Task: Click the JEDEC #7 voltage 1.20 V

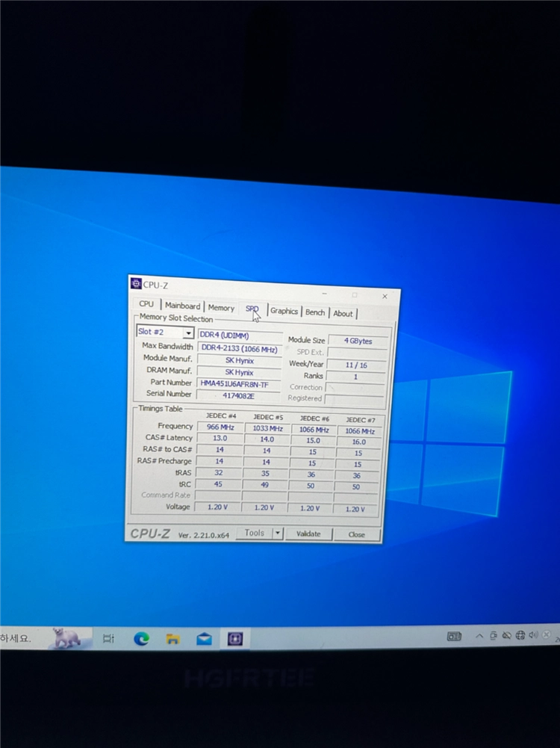Action: 355,510
